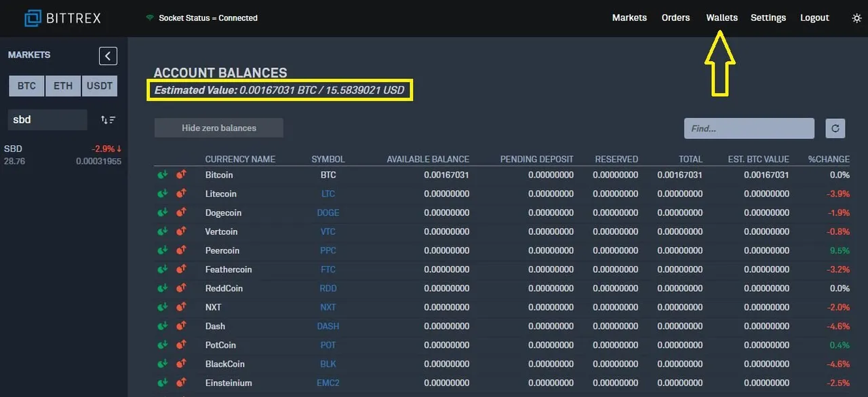Open the DASH symbol link
Image resolution: width=868 pixels, height=397 pixels.
pos(328,326)
